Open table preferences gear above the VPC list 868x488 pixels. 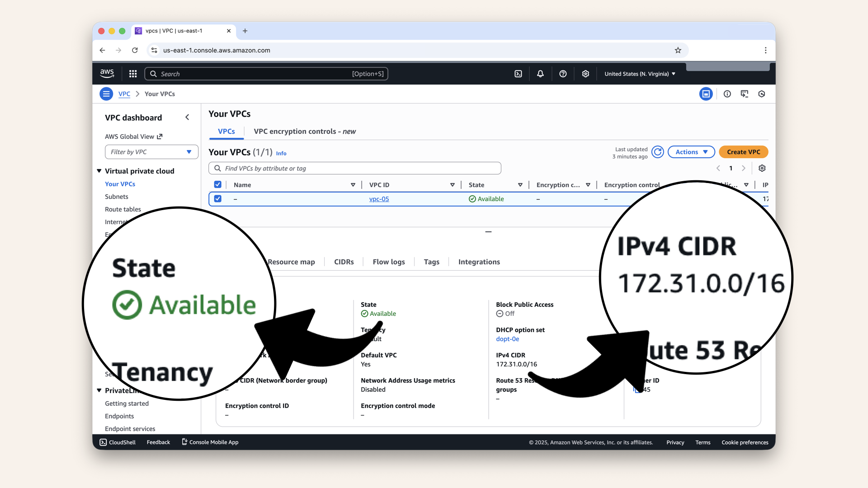(762, 168)
